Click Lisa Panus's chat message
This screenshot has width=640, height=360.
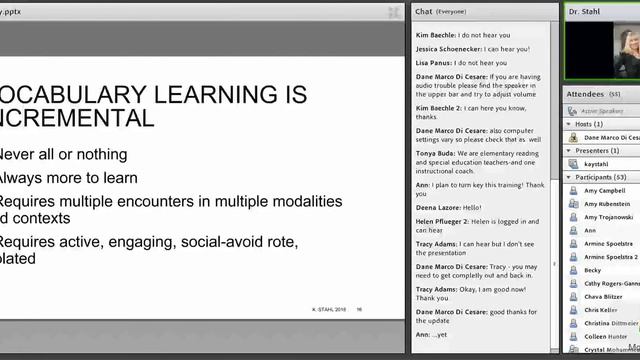pos(461,63)
